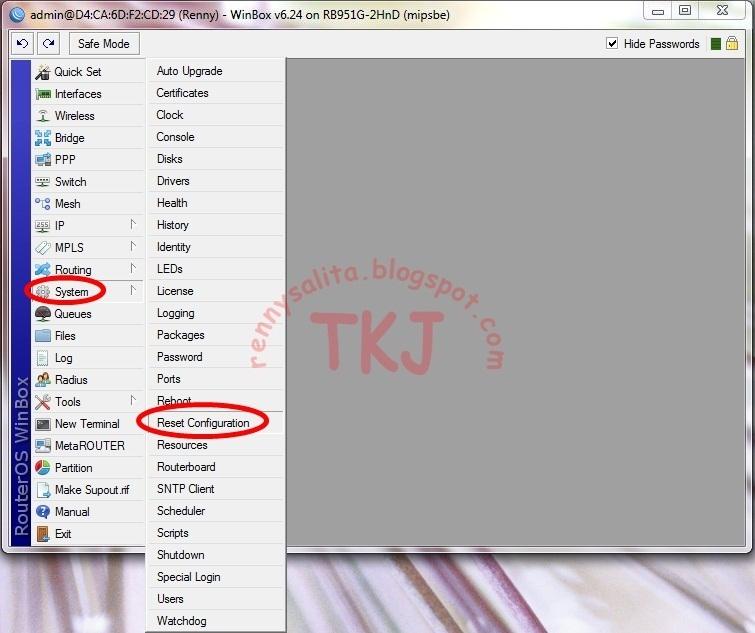
Task: Choose Identity from System submenu
Action: [x=216, y=247]
